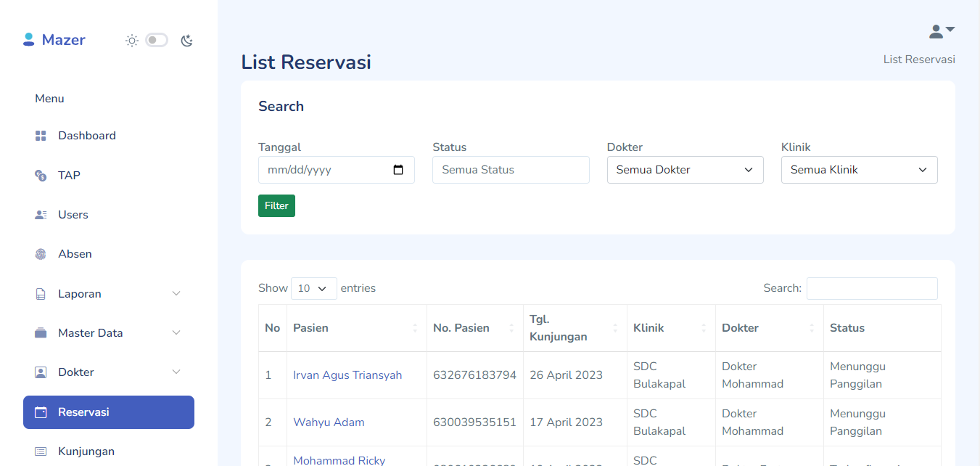Expand the Laporan submenu
This screenshot has width=980, height=466.
tap(109, 294)
